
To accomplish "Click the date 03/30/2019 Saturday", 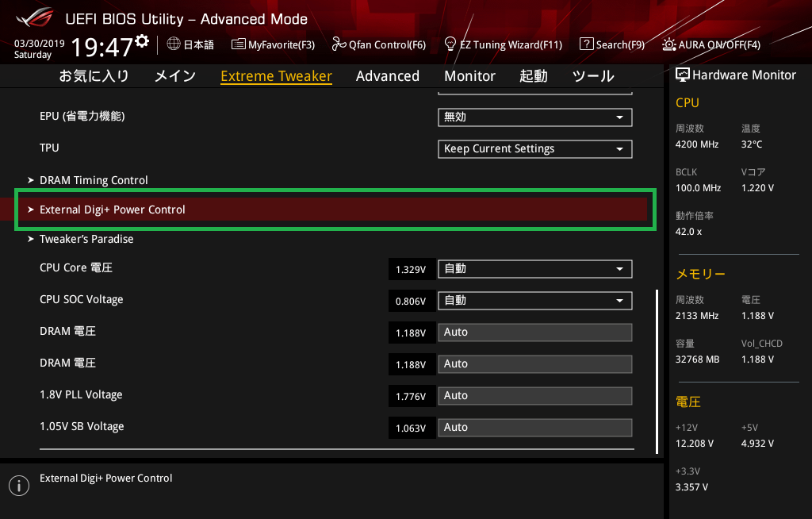I will pyautogui.click(x=39, y=48).
